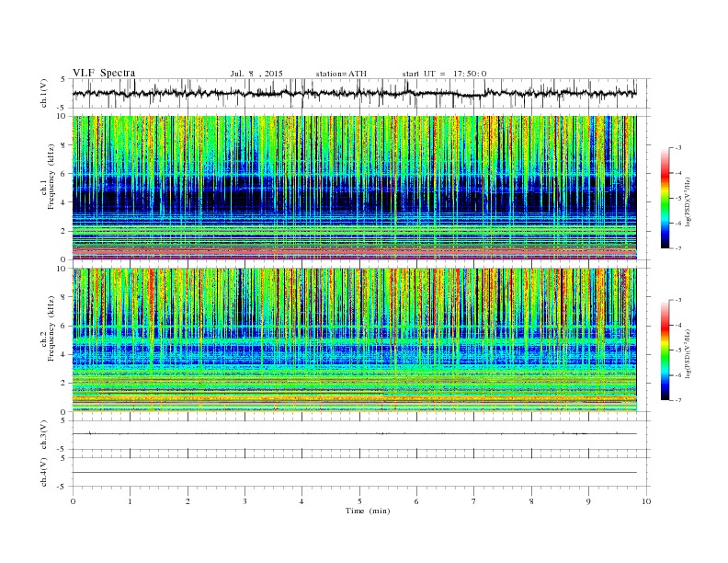Click the ch.1 spectrogram color bar
728x563 pixels.
(665, 199)
